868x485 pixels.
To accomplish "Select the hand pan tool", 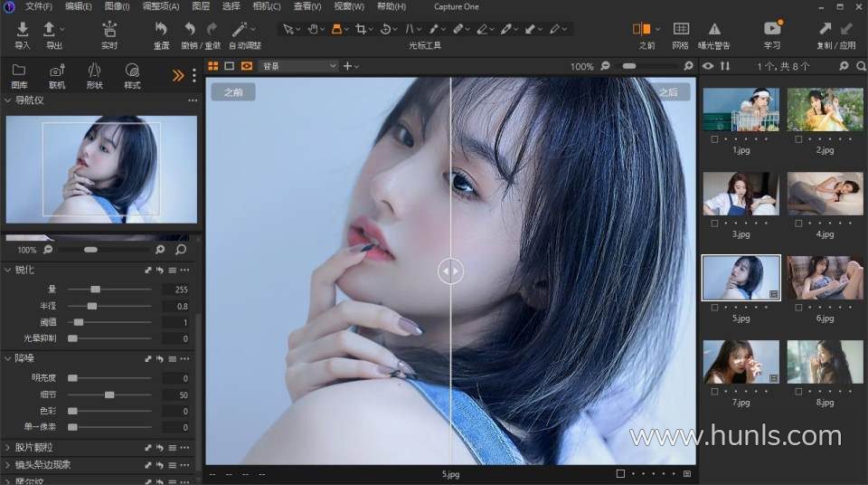I will [313, 29].
